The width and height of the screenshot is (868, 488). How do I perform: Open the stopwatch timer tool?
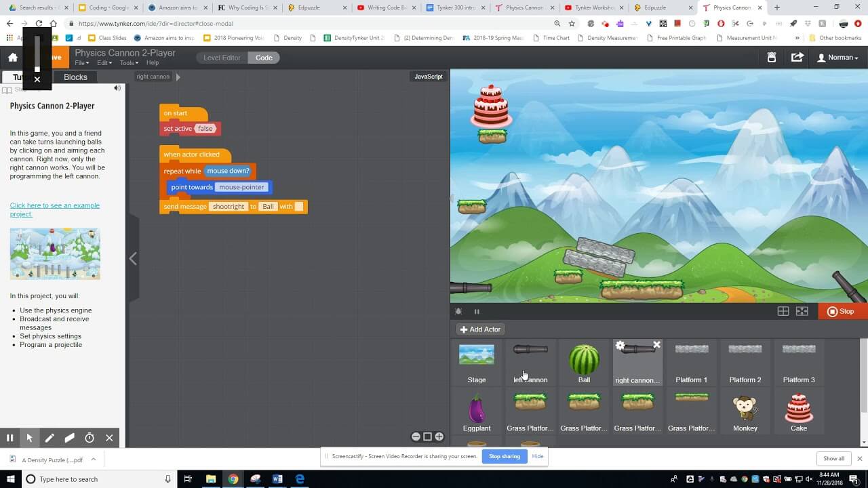[89, 438]
